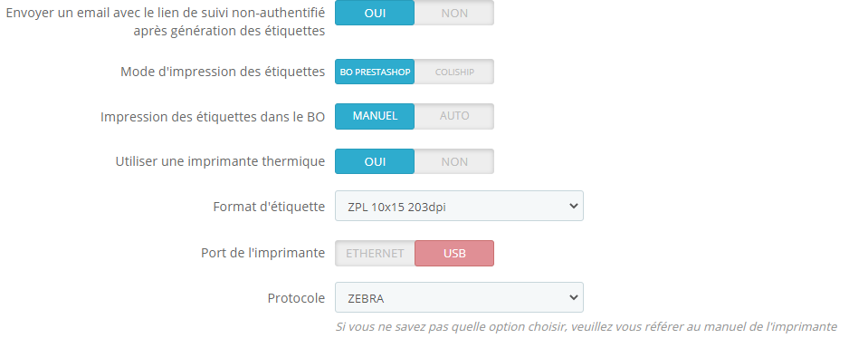Click the Port de l'imprimante label
This screenshot has width=868, height=348.
tap(263, 253)
